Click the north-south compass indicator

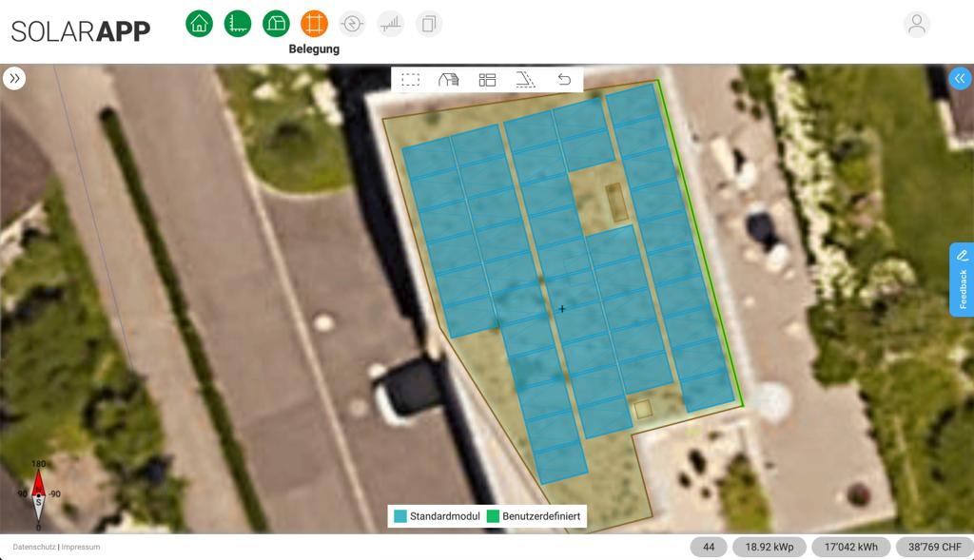[x=38, y=495]
